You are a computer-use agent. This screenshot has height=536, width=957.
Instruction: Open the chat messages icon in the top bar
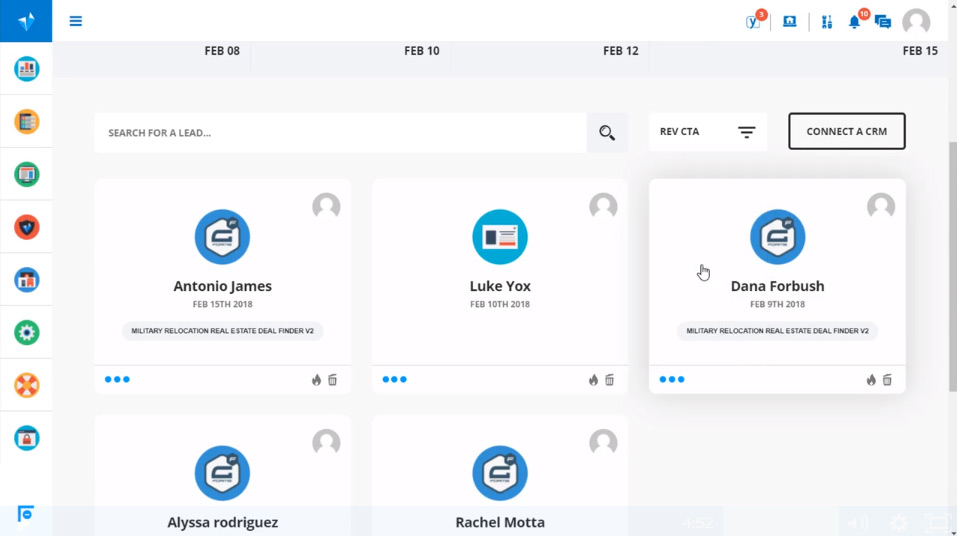point(883,22)
